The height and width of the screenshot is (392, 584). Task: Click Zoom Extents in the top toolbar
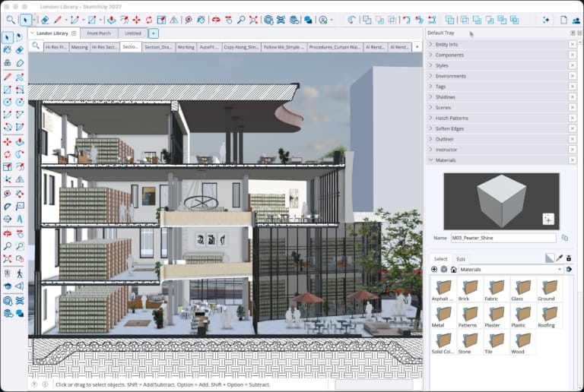click(x=254, y=20)
